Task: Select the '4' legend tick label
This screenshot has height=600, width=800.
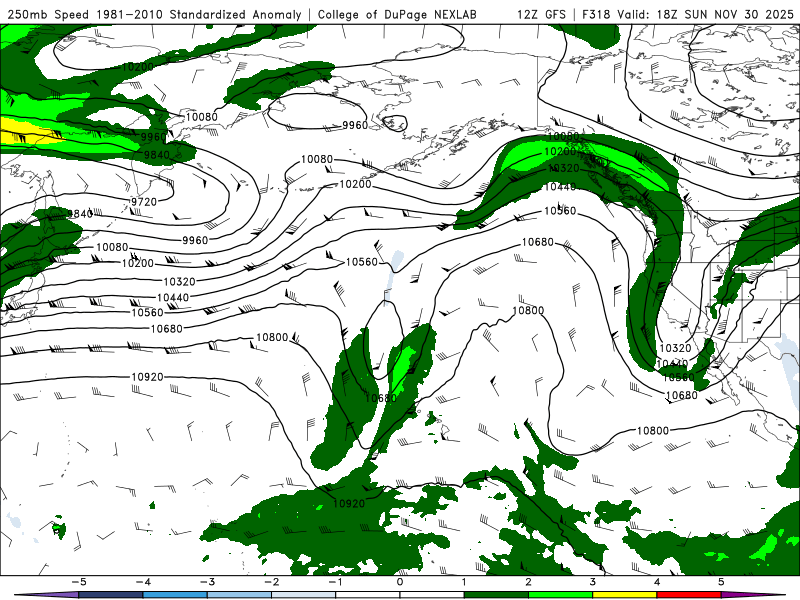Action: pyautogui.click(x=657, y=582)
